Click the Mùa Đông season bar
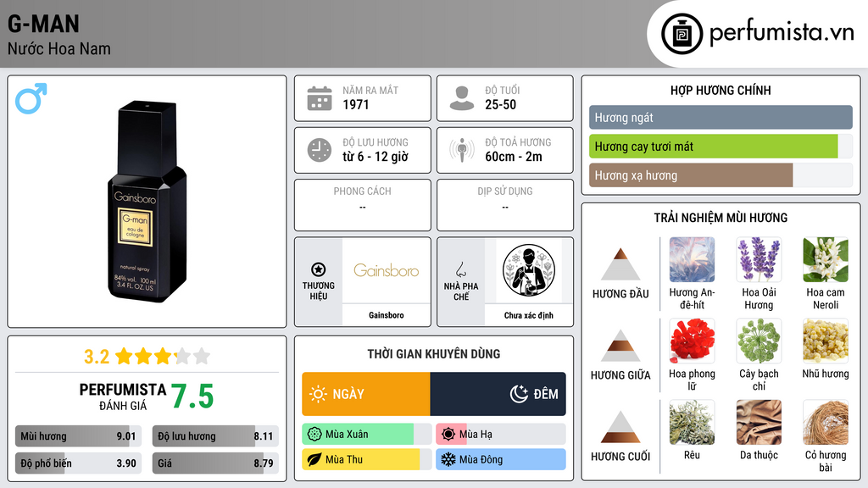This screenshot has width=868, height=488. (501, 460)
